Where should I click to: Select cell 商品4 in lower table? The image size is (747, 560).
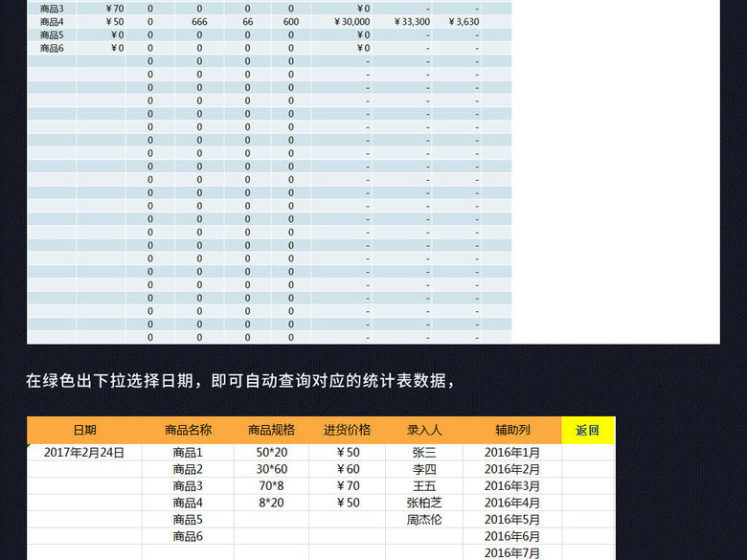[x=188, y=503]
